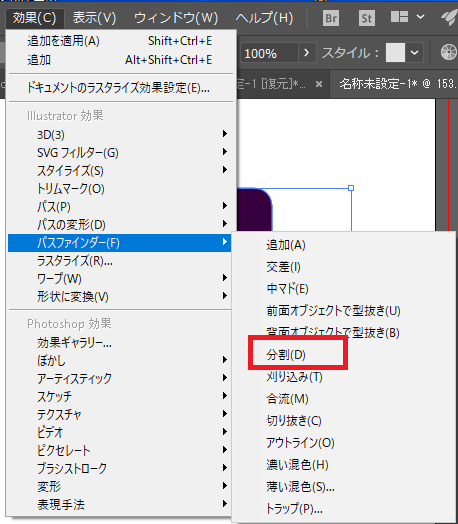
Task: Click the rocket GPU performance icon
Action: tap(449, 17)
